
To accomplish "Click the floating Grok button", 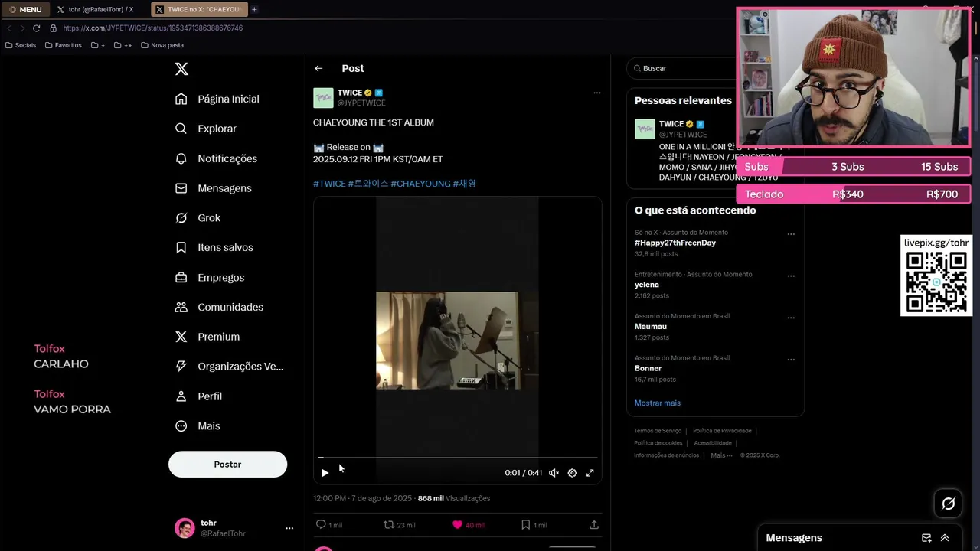I will point(948,504).
